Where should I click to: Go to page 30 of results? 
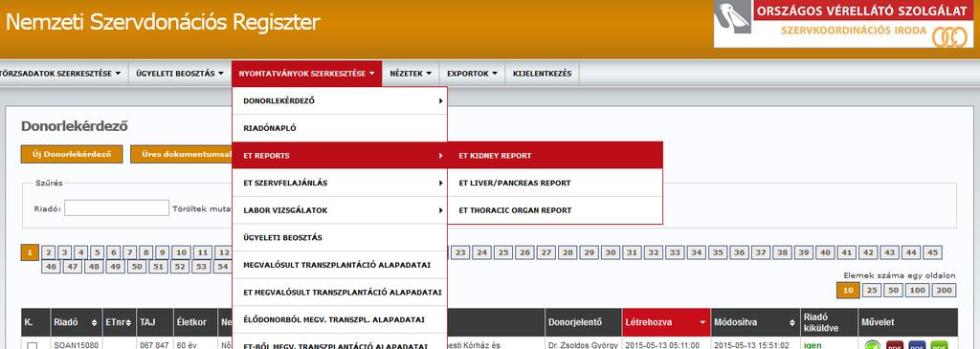point(611,252)
